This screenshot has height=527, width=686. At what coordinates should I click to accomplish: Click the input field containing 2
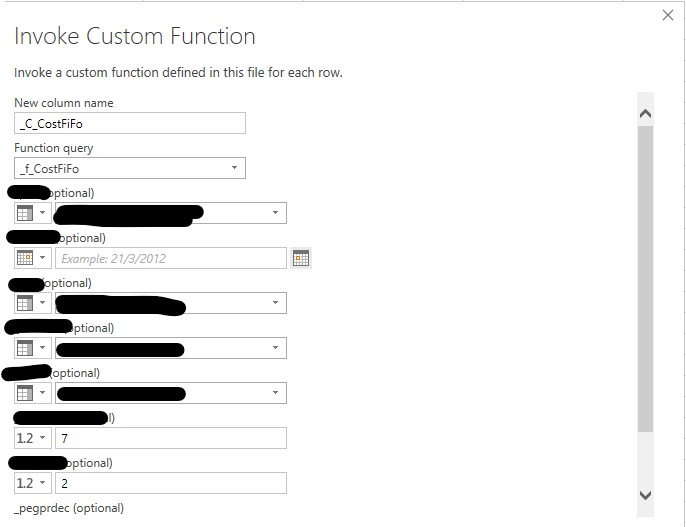tap(171, 483)
